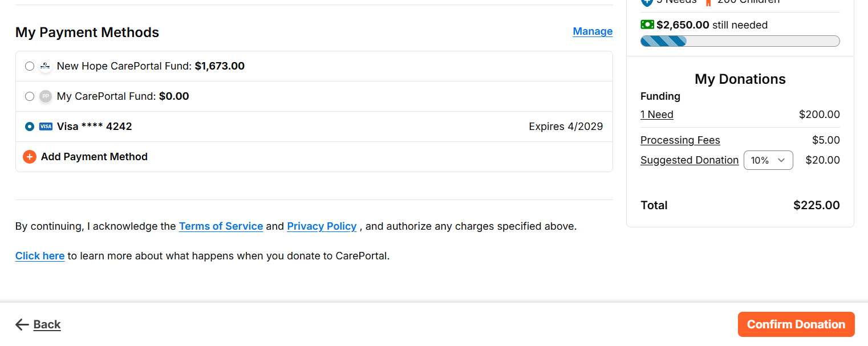Click the Visa card logo icon
Image resolution: width=868 pixels, height=346 pixels.
click(46, 127)
